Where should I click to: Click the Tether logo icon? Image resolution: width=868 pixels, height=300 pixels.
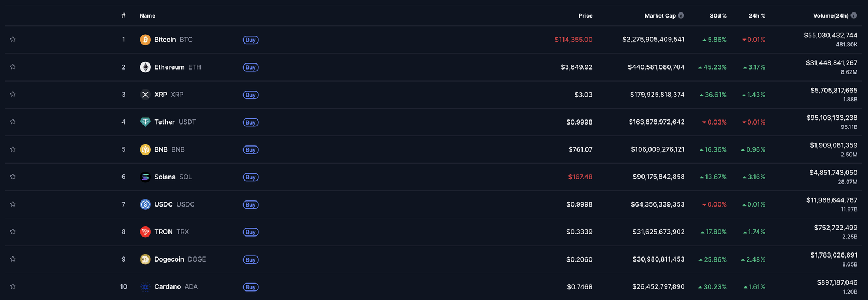coord(145,122)
